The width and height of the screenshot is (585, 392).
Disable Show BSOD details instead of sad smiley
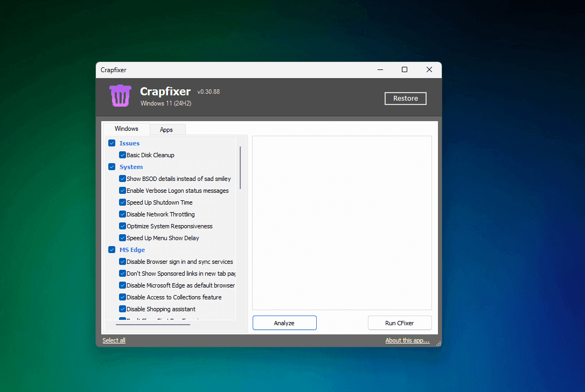coord(122,178)
